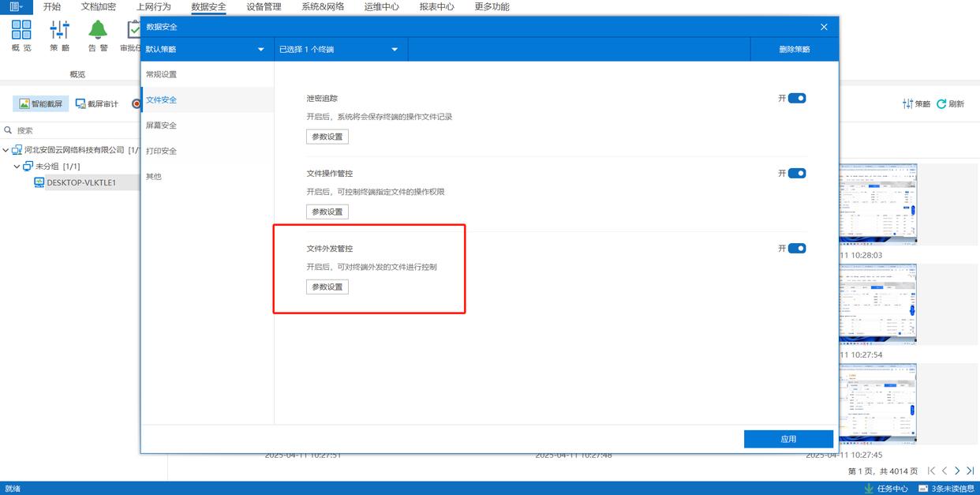Click 参数设置 under 泄密追踪
The image size is (980, 495).
[327, 137]
